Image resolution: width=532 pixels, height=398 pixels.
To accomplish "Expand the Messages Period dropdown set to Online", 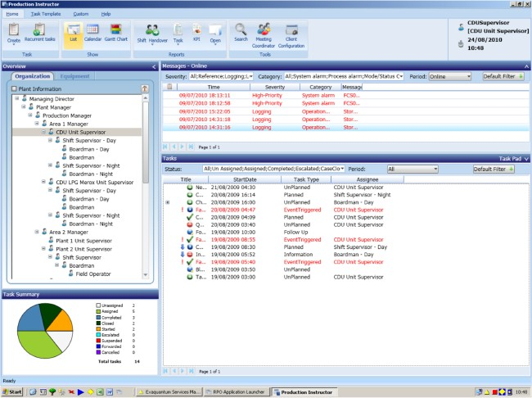I will pyautogui.click(x=467, y=76).
